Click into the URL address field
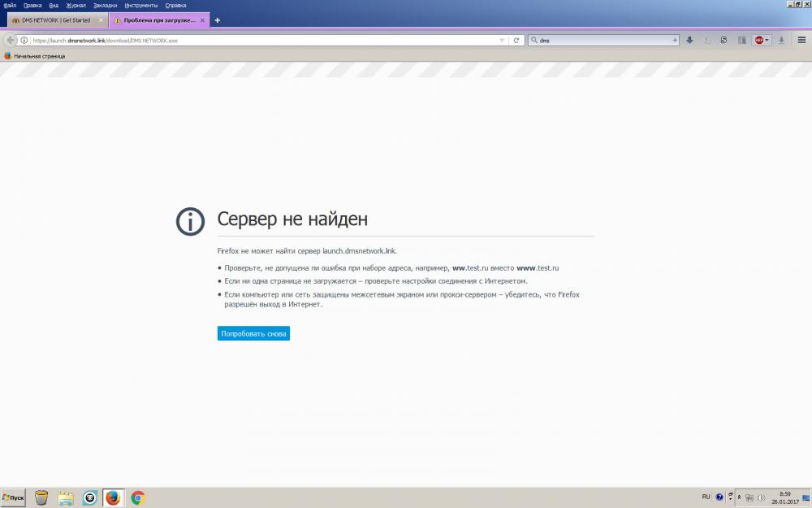The width and height of the screenshot is (812, 508). coord(264,40)
